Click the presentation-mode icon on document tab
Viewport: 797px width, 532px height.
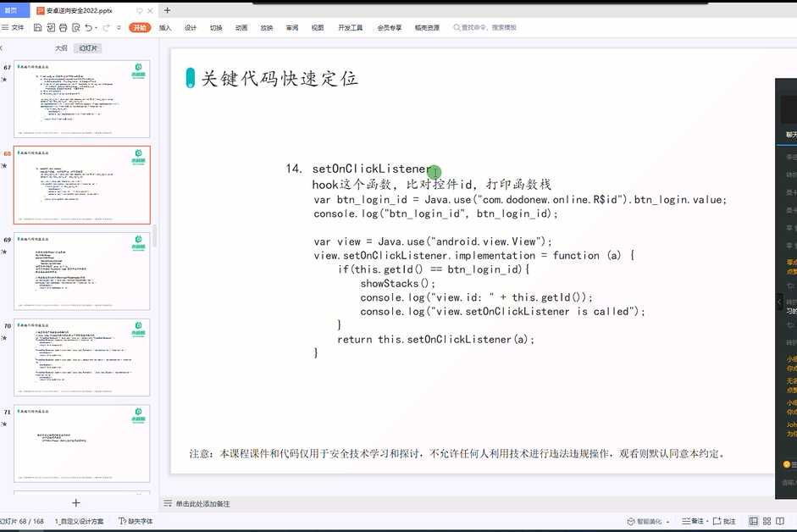[139, 11]
